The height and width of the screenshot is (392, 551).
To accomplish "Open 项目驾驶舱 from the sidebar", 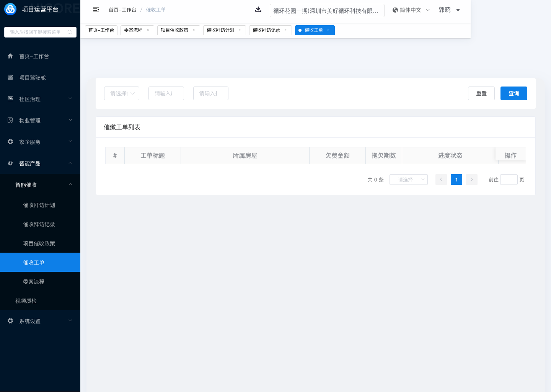I will pos(33,78).
